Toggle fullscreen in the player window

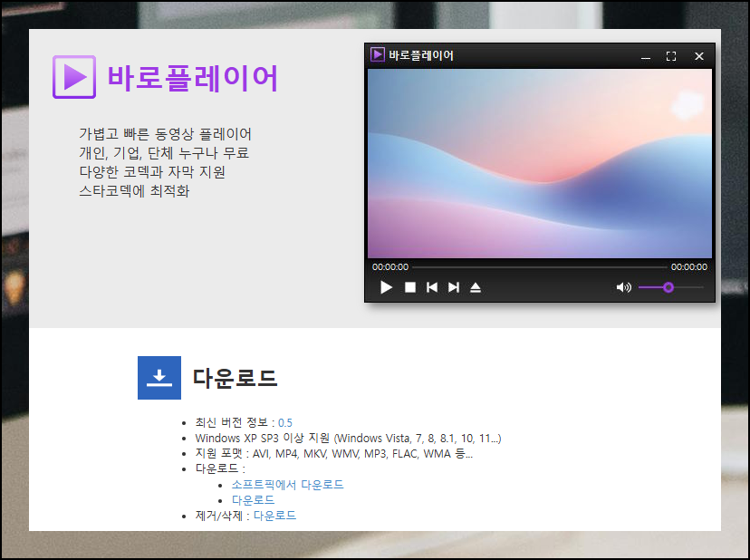pyautogui.click(x=671, y=56)
